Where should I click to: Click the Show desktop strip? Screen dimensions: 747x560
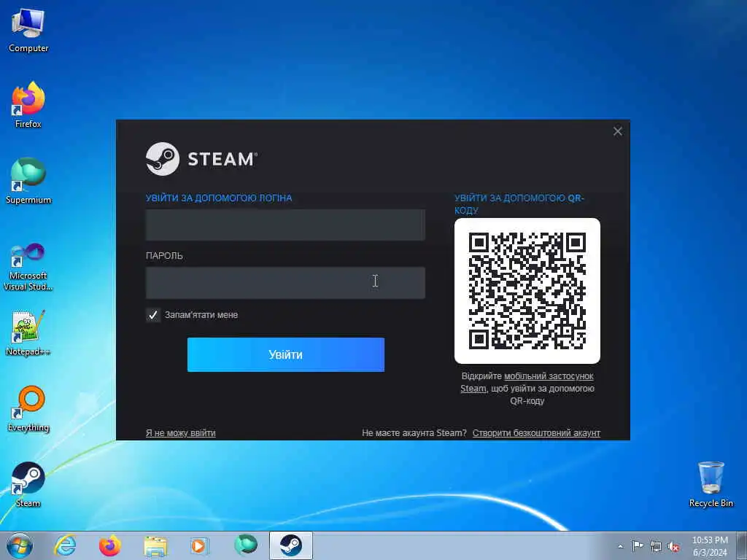pyautogui.click(x=742, y=546)
